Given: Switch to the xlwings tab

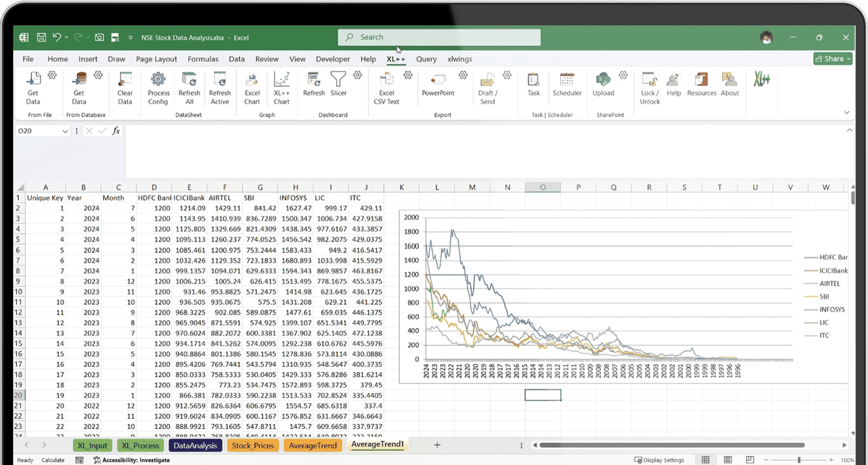Looking at the screenshot, I should (x=460, y=59).
